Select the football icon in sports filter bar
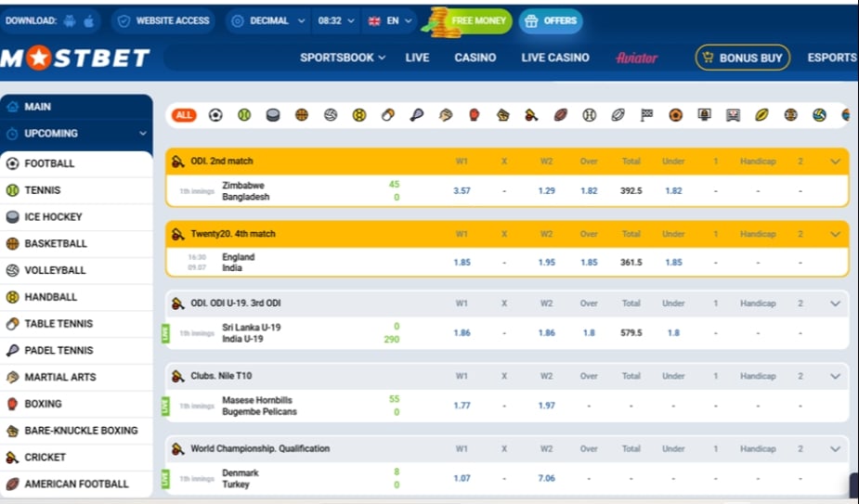 click(215, 115)
